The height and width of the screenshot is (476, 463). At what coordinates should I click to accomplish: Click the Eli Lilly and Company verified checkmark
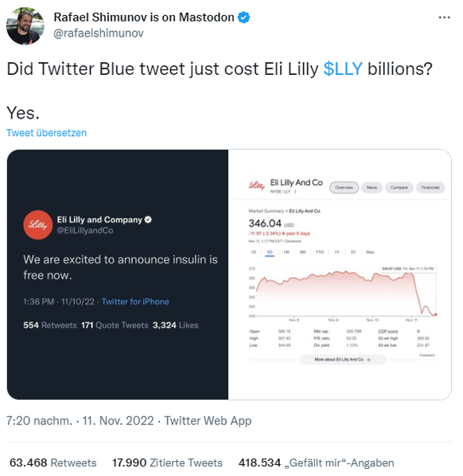(148, 220)
